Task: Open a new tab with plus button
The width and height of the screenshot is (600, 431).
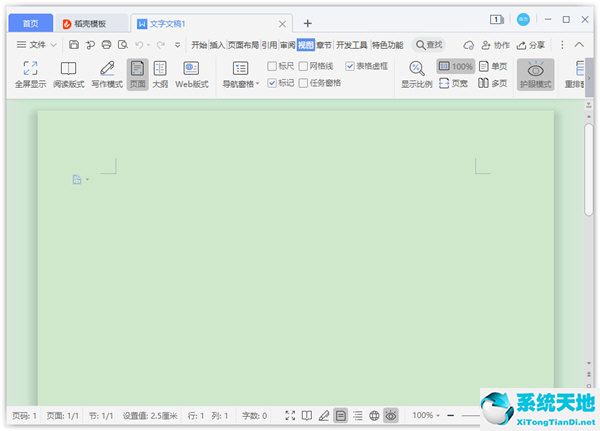Action: pos(308,23)
